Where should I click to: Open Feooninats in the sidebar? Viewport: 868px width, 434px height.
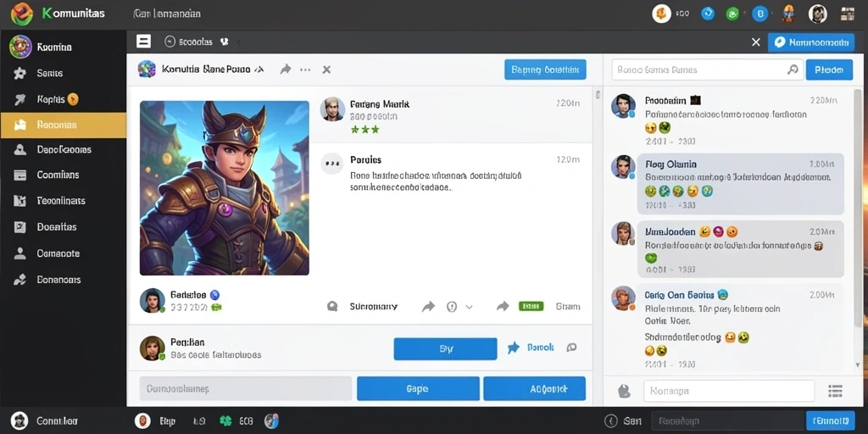click(x=63, y=200)
